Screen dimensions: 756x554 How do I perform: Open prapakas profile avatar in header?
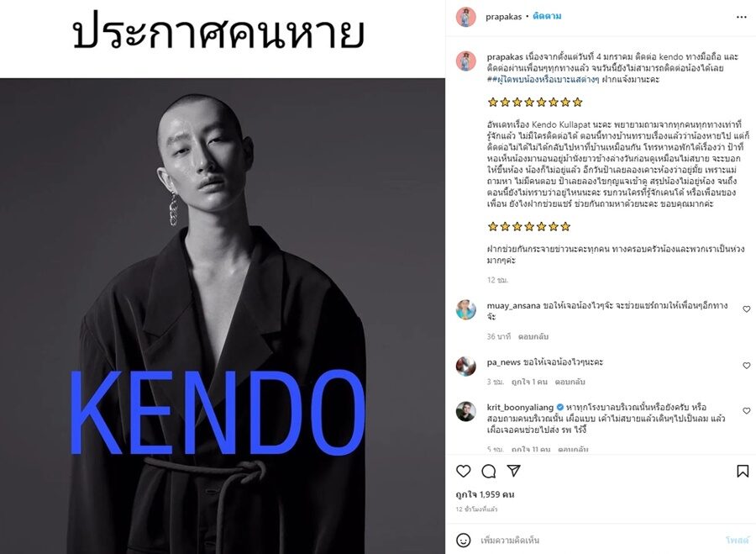tap(465, 17)
